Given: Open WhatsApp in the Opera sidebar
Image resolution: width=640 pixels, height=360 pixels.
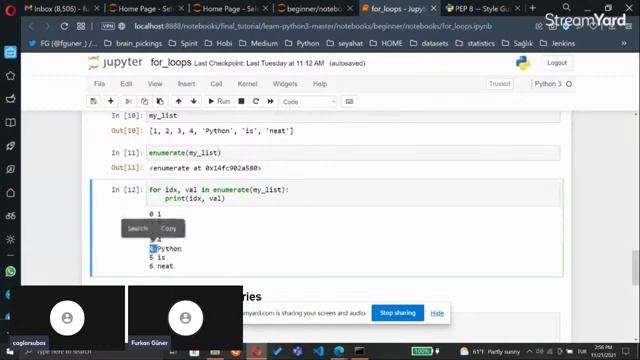Looking at the screenshot, I should click(x=11, y=271).
